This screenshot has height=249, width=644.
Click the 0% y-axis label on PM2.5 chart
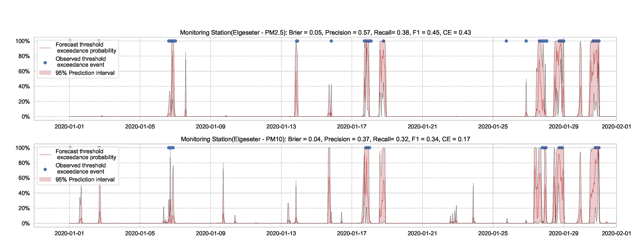[26, 117]
